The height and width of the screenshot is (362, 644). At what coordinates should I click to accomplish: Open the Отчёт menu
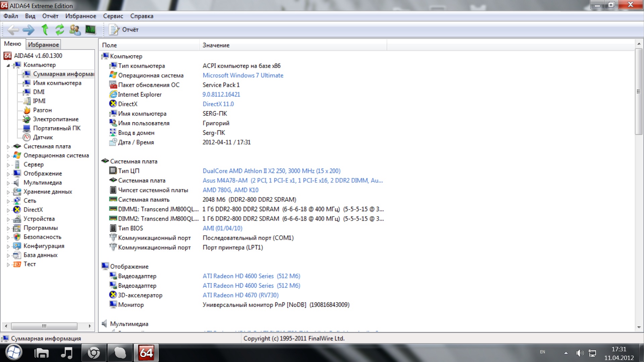click(50, 16)
